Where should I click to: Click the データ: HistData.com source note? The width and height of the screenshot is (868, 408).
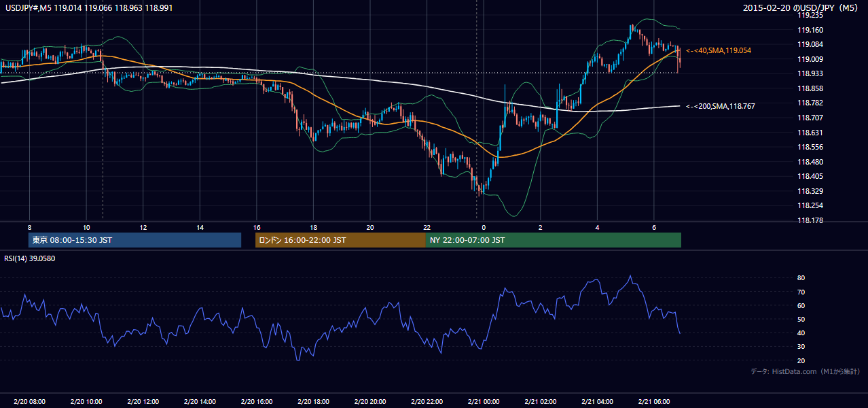tap(806, 371)
